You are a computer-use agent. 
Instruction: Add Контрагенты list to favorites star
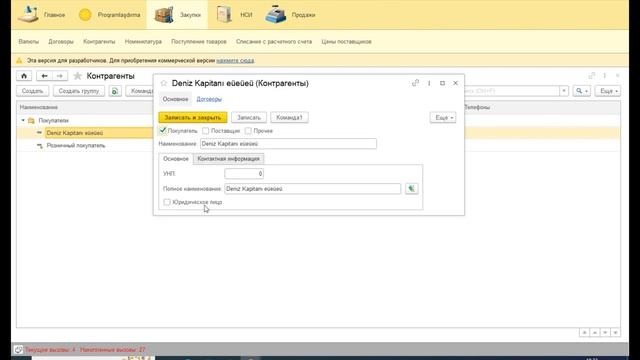click(x=78, y=76)
